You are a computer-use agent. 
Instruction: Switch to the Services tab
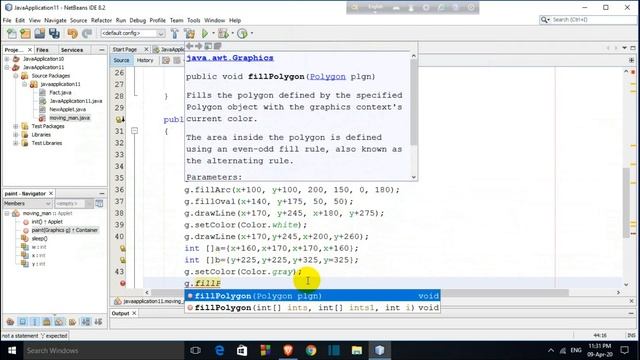(72, 50)
